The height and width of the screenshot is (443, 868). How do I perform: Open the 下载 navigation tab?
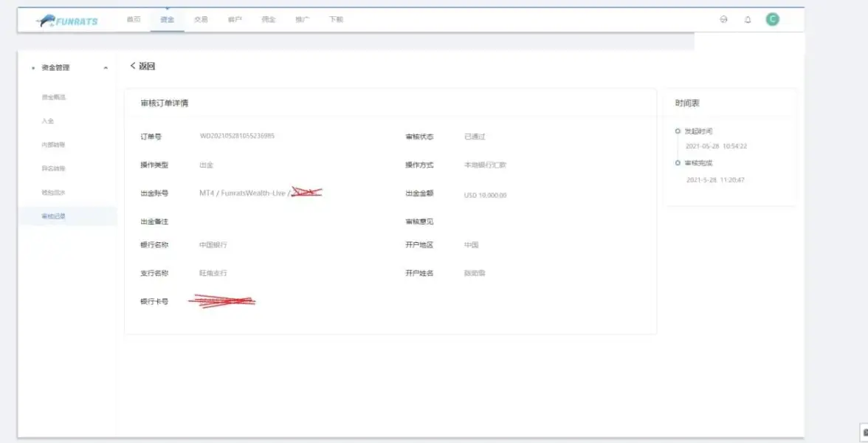pos(336,20)
